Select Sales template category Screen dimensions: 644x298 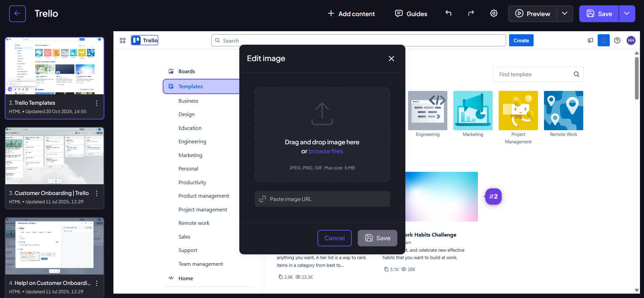point(184,237)
